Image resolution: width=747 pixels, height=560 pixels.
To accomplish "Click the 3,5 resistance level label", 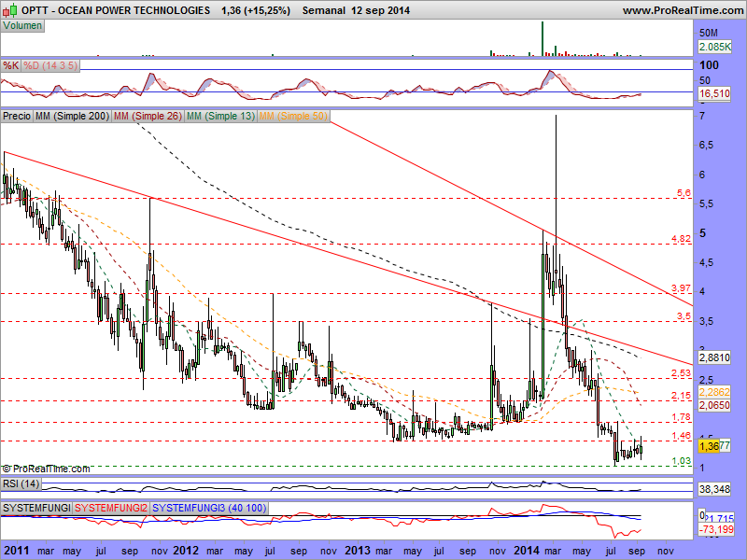I will click(x=684, y=316).
